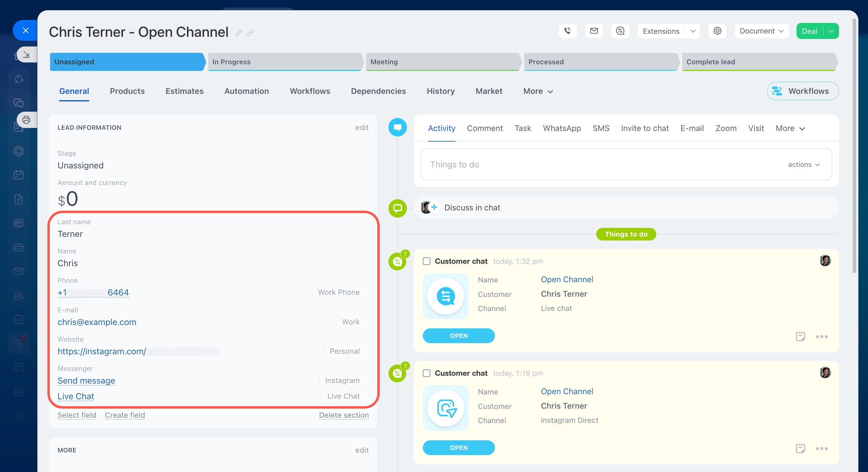Expand the actions dropdown in Things to do

[804, 164]
